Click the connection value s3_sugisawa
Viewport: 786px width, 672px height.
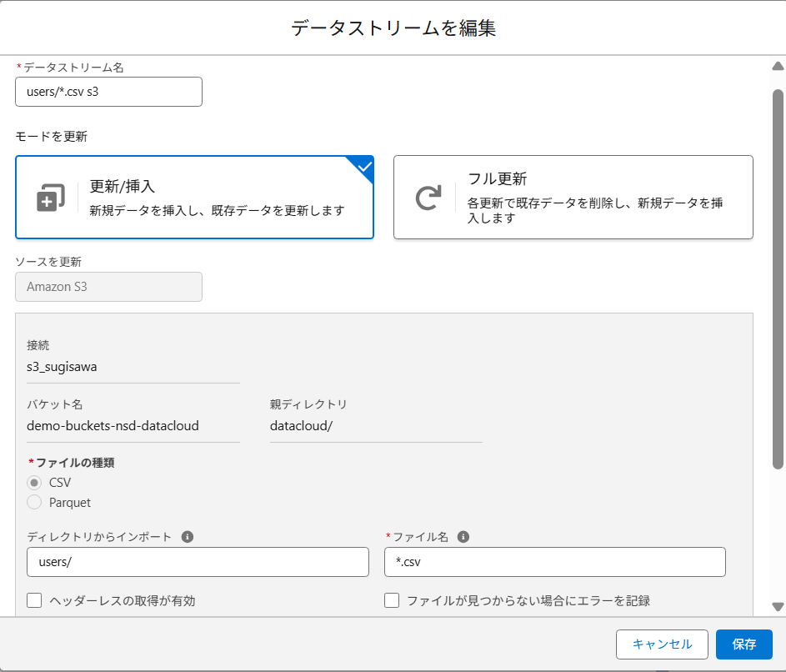[x=62, y=367]
